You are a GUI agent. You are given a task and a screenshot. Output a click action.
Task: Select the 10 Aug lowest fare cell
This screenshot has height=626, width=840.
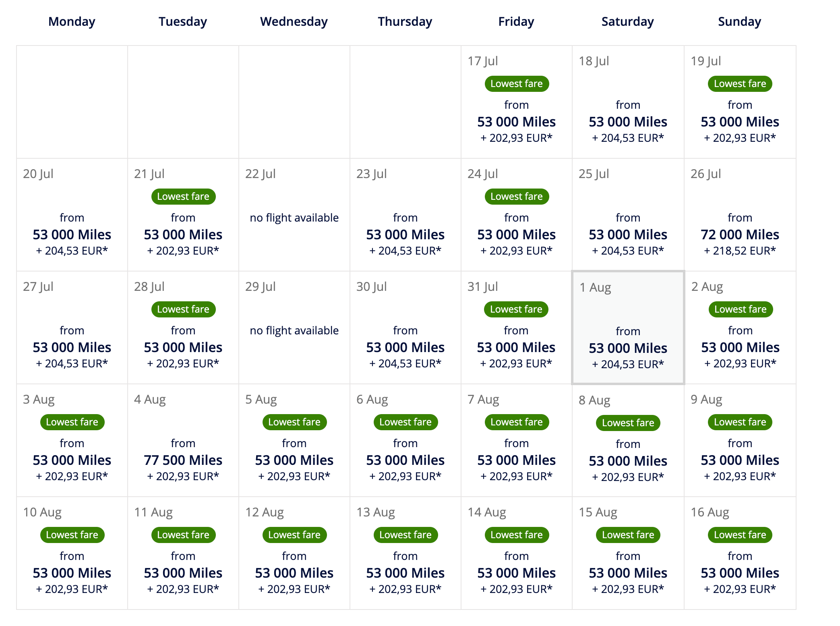(72, 553)
